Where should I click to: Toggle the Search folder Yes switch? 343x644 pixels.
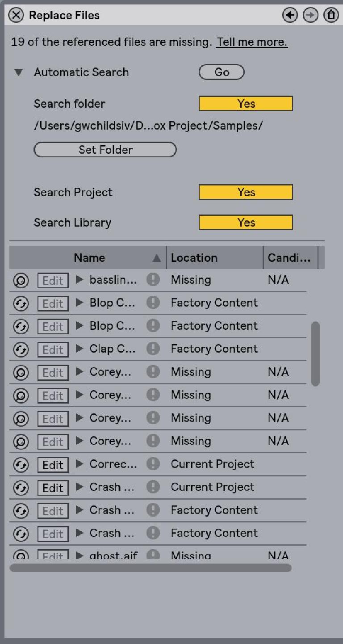[246, 104]
